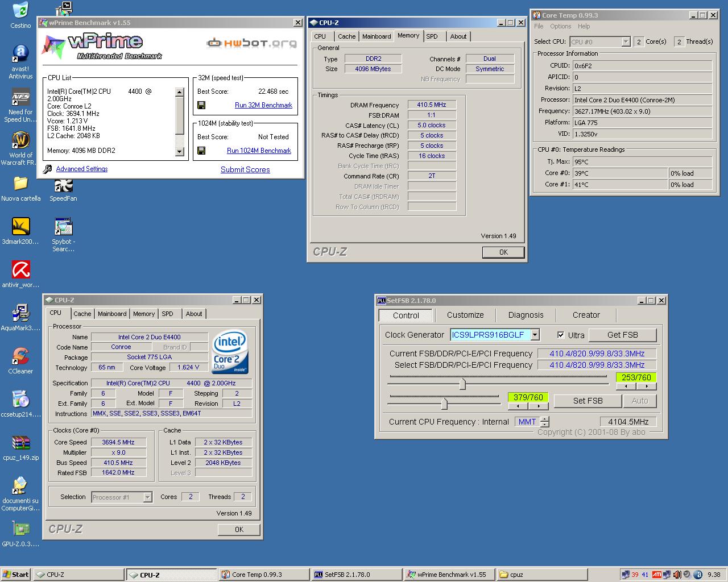Click Set FSB button

588,401
